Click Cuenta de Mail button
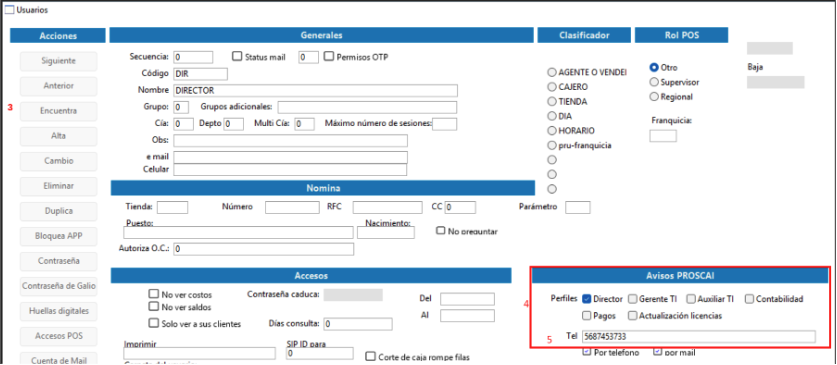This screenshot has width=837, height=365. tap(59, 360)
